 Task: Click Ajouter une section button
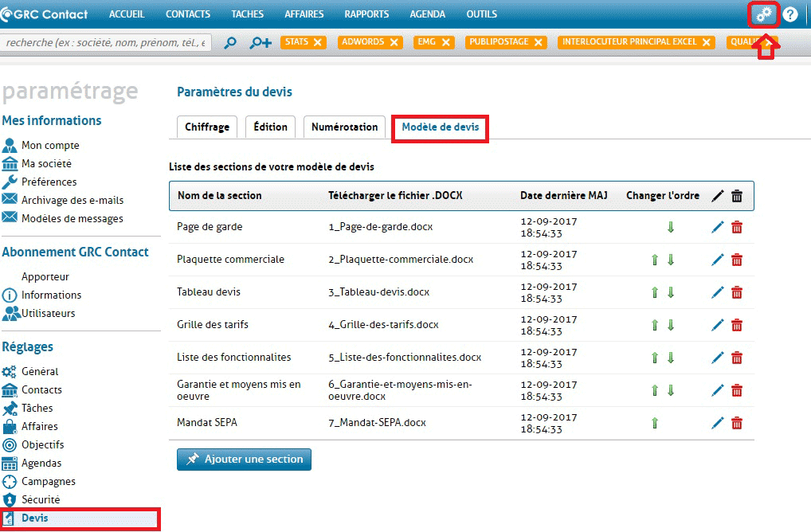pyautogui.click(x=244, y=460)
